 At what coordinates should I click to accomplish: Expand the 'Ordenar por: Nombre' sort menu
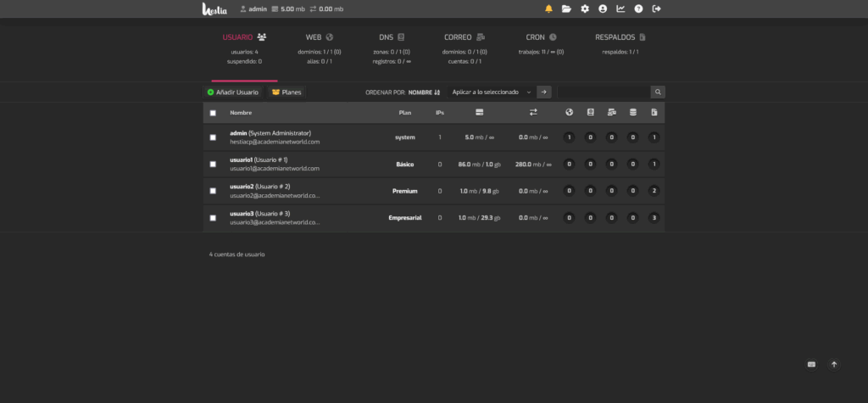coord(424,92)
